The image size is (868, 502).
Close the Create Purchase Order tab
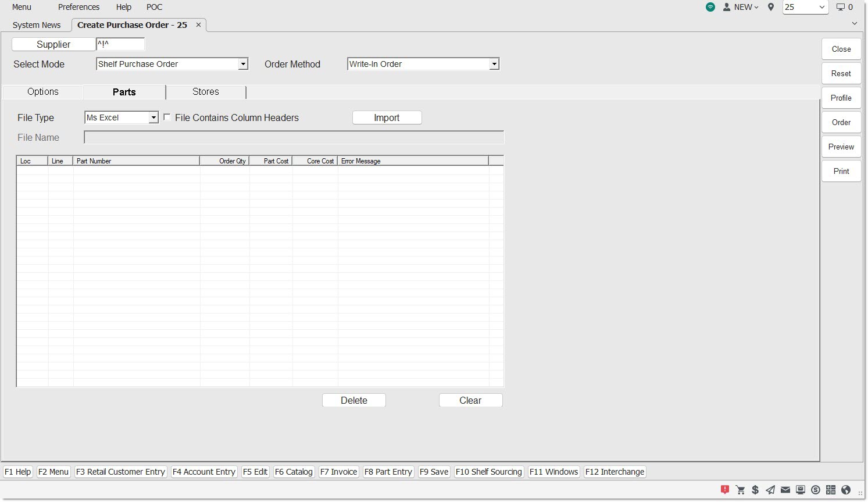pyautogui.click(x=198, y=25)
